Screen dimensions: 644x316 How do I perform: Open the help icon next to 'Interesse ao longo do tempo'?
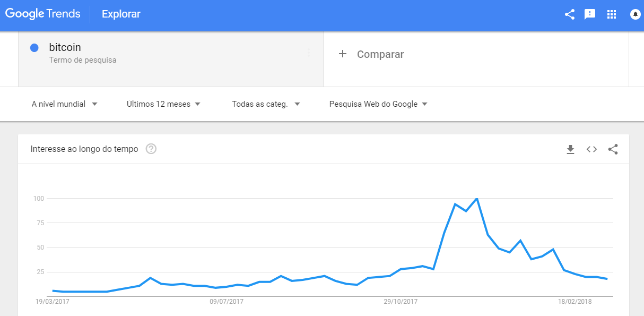151,149
